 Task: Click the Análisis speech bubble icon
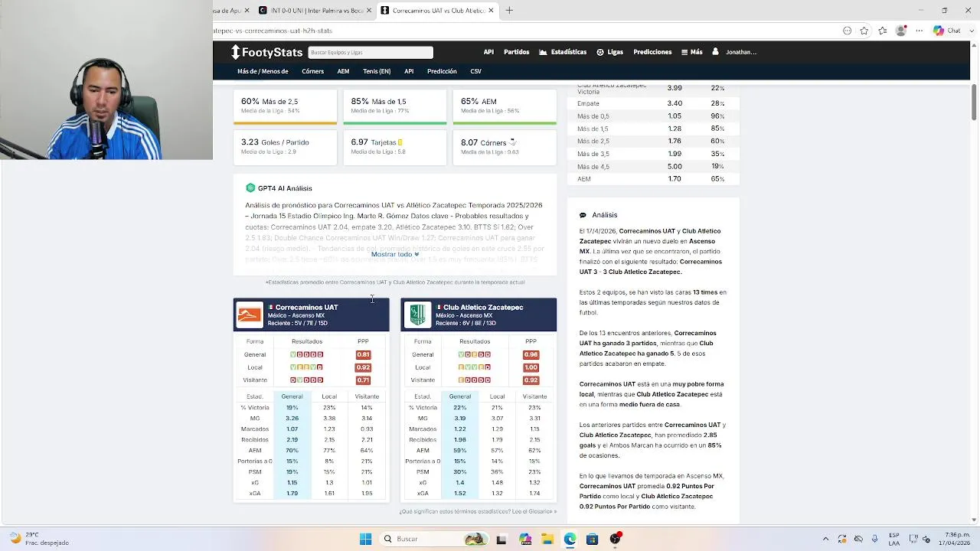583,216
